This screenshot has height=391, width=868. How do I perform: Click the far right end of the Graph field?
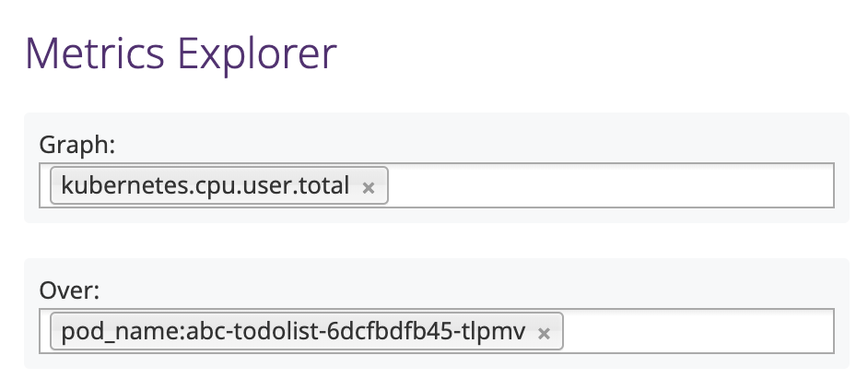pyautogui.click(x=825, y=185)
